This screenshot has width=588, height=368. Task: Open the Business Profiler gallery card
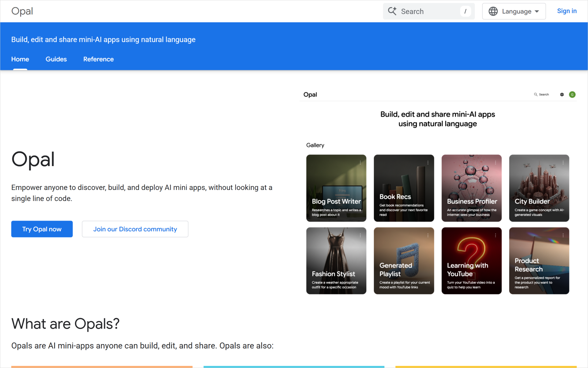[x=472, y=188]
